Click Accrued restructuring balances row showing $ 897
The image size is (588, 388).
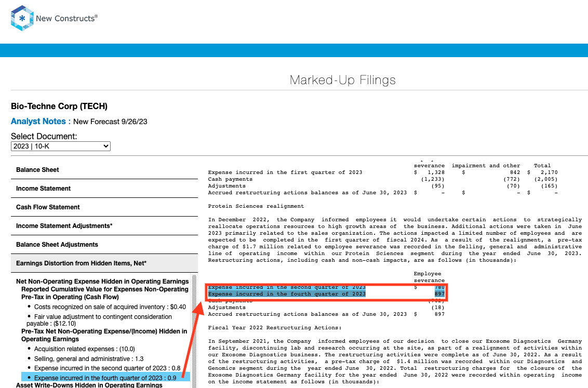point(326,314)
